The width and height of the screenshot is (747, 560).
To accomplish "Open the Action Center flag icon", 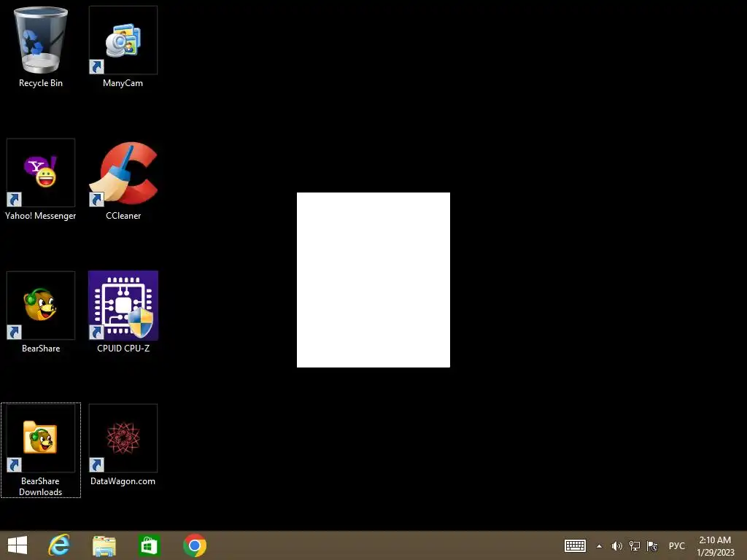I will coord(652,546).
